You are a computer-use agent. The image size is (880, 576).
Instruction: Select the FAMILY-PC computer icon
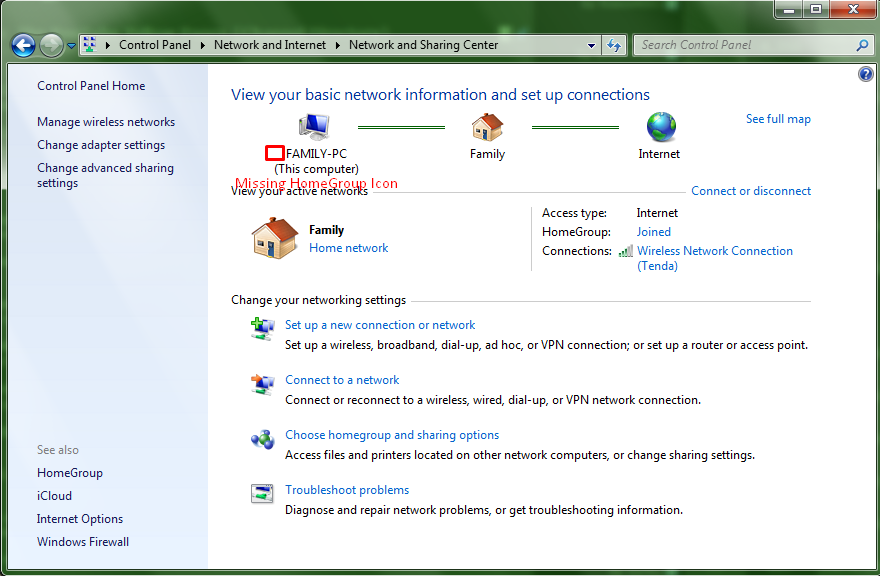(x=312, y=126)
